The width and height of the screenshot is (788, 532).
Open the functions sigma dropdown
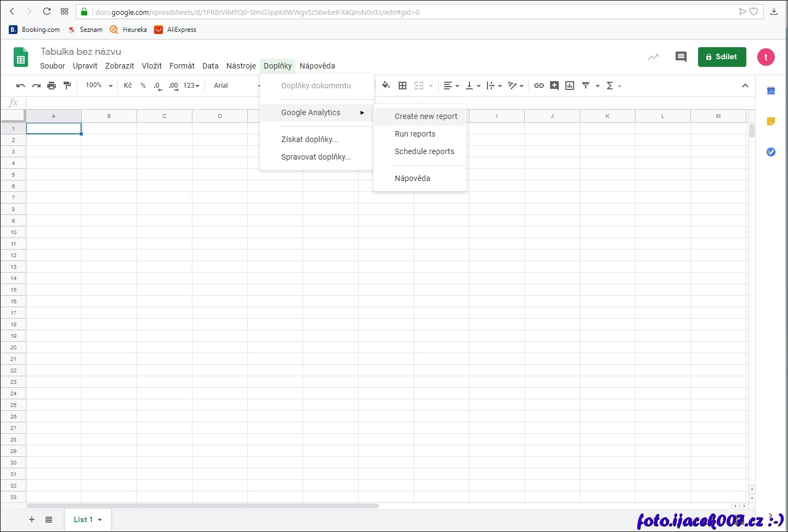pos(613,86)
